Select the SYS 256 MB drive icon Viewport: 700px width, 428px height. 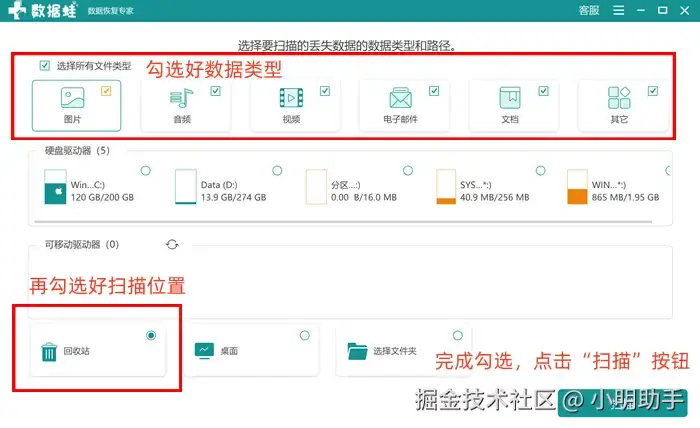[x=446, y=187]
